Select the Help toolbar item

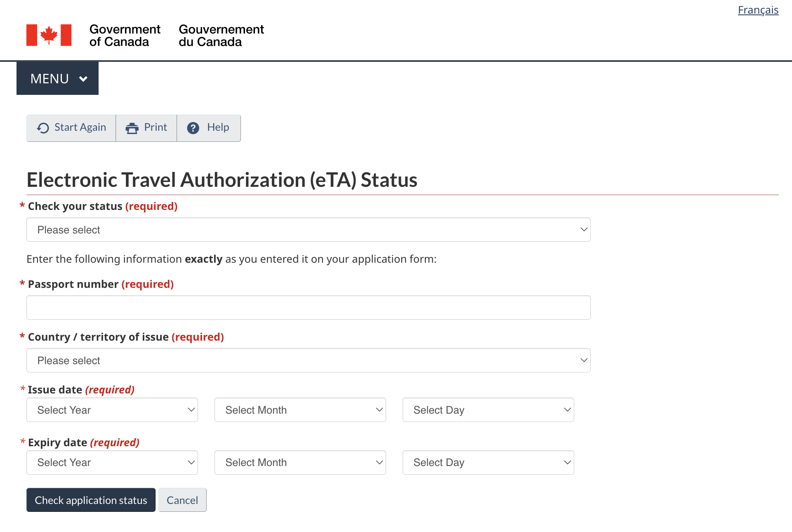(x=209, y=127)
